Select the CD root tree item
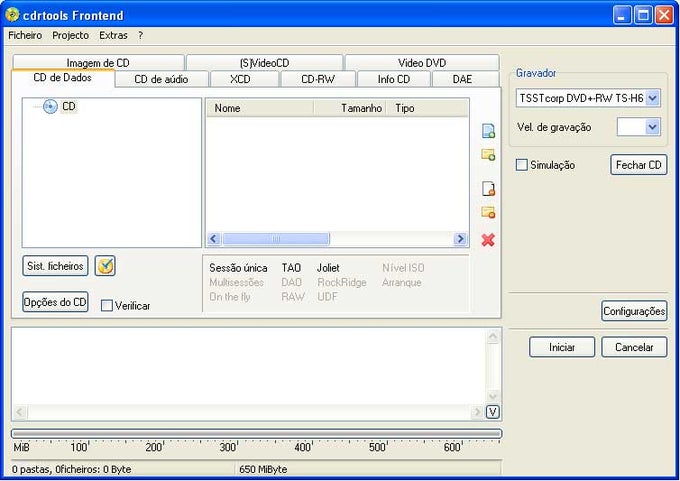Image resolution: width=680 pixels, height=481 pixels. click(x=69, y=106)
